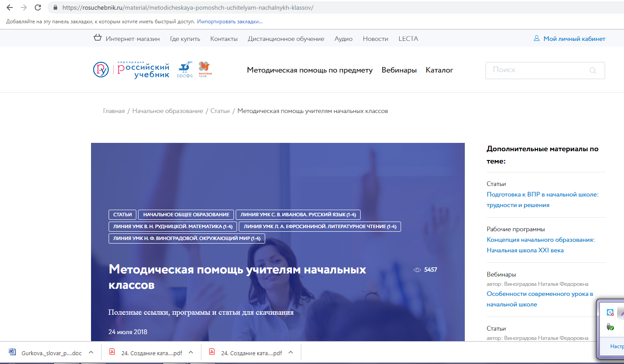
Task: Click the search magnifier icon
Action: (x=593, y=70)
